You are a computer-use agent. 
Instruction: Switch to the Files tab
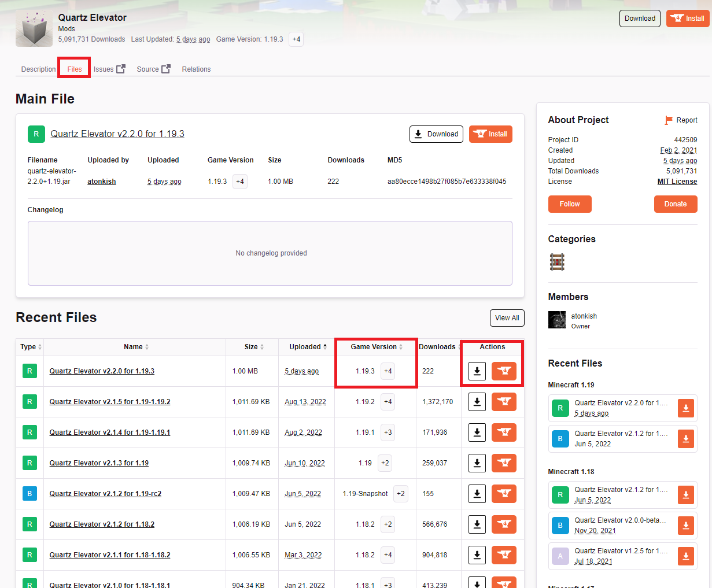coord(75,69)
